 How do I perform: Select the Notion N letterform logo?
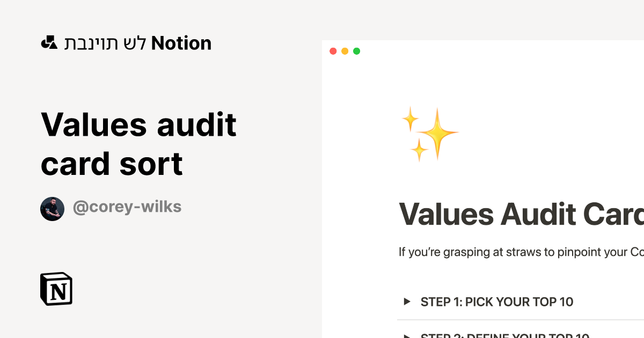coord(57,289)
